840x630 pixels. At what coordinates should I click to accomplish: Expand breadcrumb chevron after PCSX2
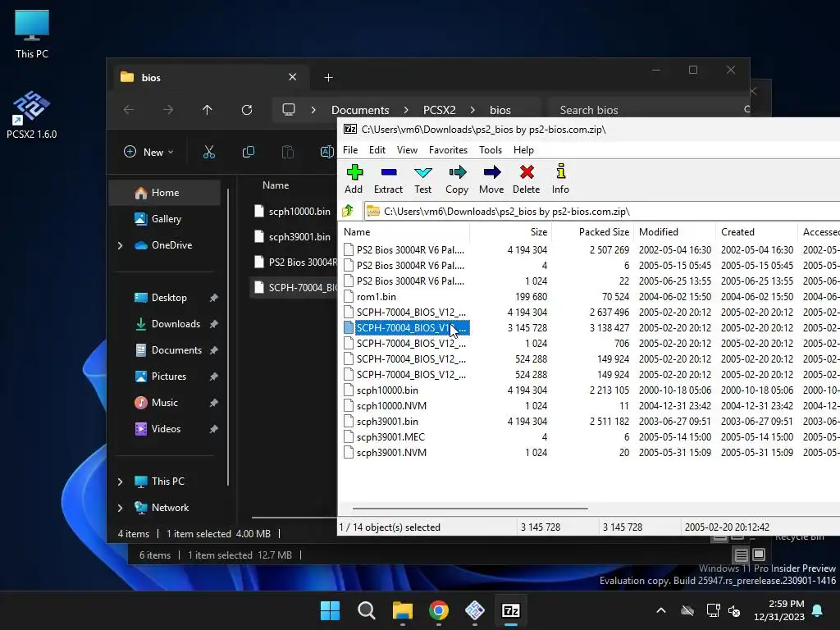[x=472, y=110]
